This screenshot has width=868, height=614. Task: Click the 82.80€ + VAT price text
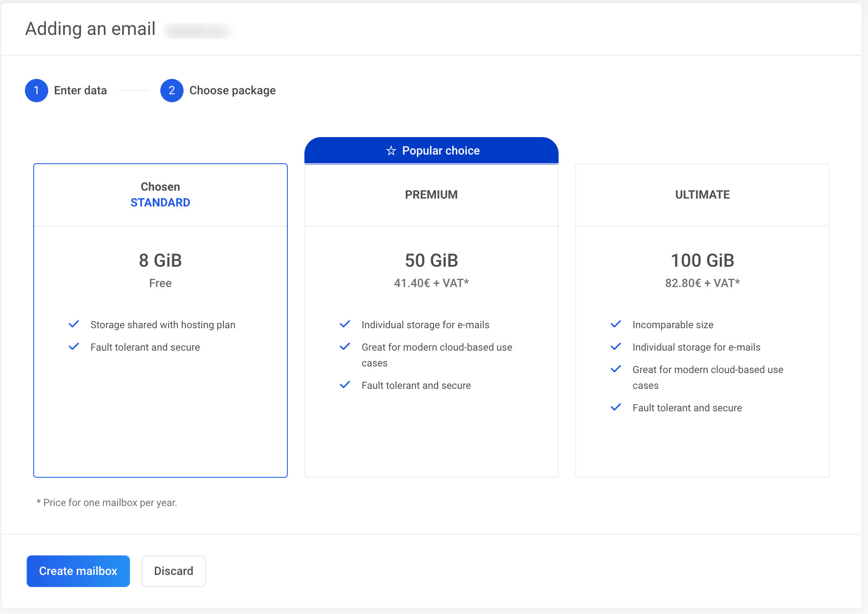(x=702, y=283)
